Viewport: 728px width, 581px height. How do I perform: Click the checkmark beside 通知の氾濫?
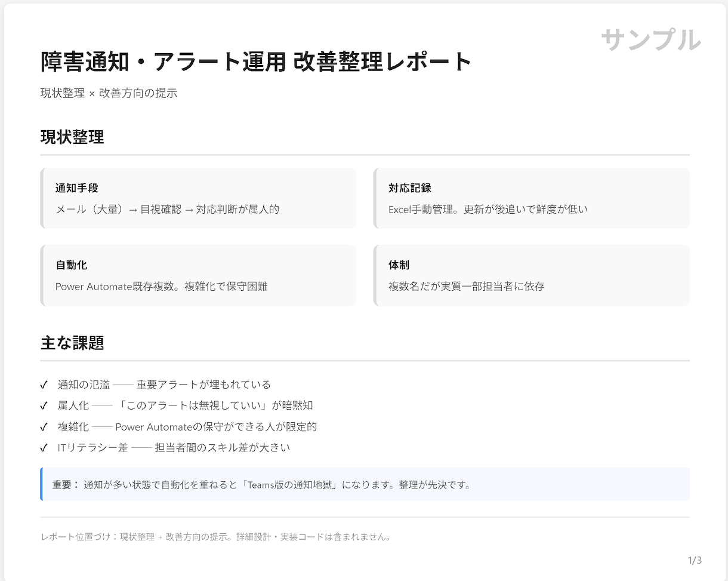tap(44, 385)
